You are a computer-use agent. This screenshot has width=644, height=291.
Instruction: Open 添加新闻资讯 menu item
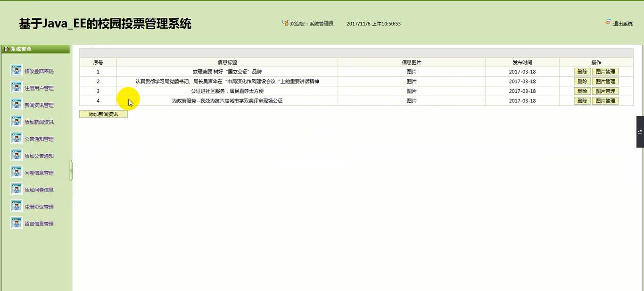(39, 122)
